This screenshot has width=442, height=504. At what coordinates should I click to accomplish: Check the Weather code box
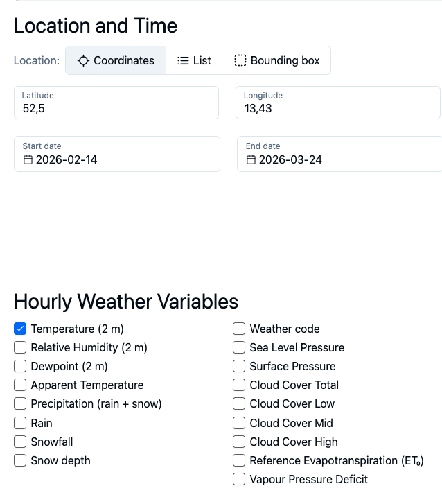click(x=239, y=329)
